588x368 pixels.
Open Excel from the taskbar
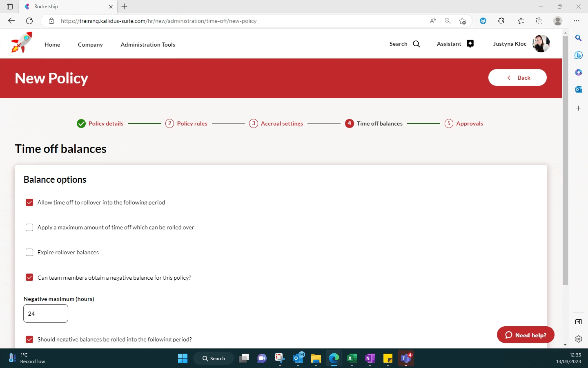[352, 358]
